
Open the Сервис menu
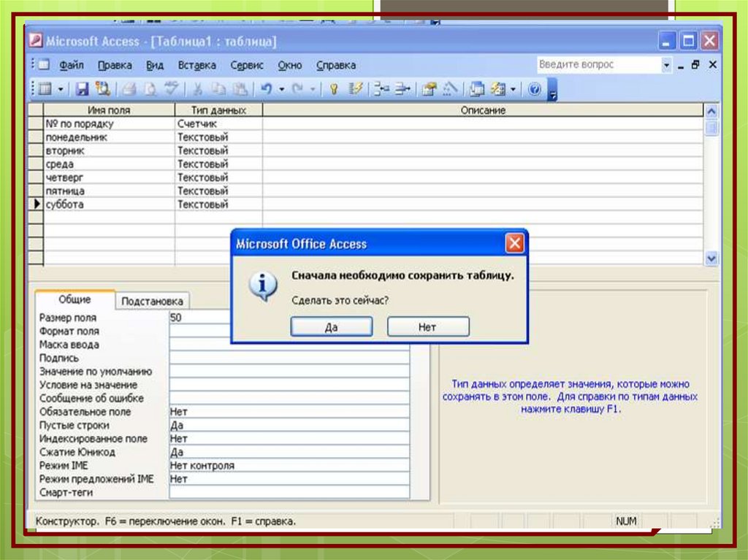pos(247,65)
